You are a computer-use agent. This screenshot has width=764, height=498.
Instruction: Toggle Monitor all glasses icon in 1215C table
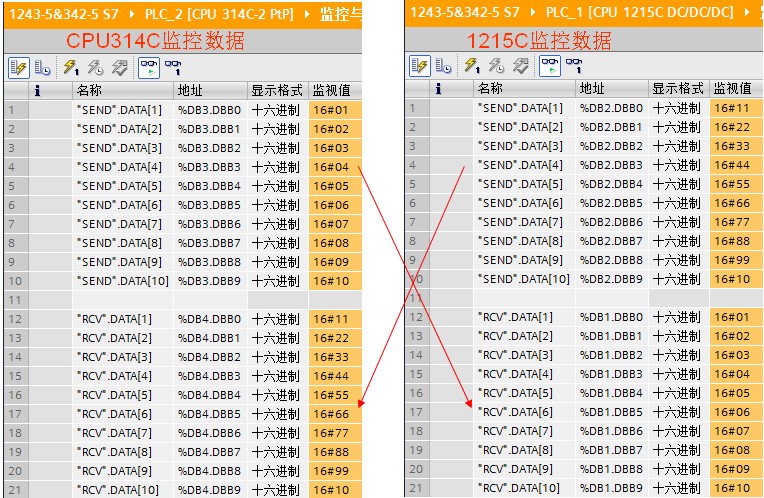pos(550,66)
